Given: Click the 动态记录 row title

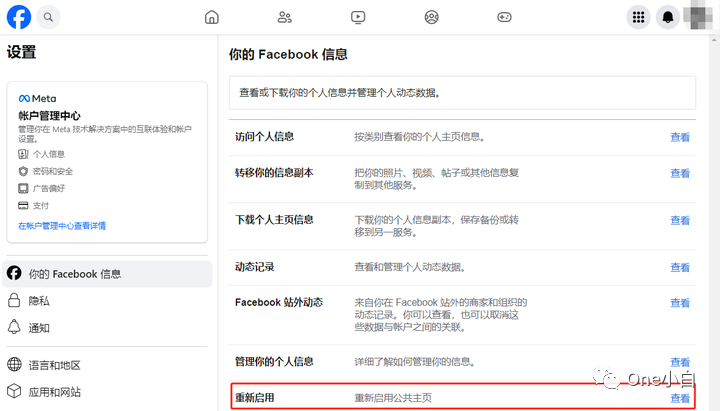Looking at the screenshot, I should point(255,267).
